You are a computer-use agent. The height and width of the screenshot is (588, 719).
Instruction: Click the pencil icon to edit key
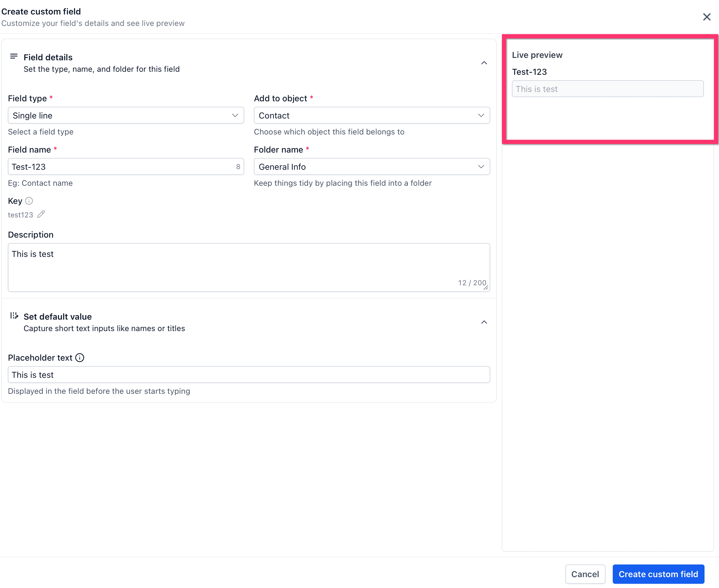[41, 214]
